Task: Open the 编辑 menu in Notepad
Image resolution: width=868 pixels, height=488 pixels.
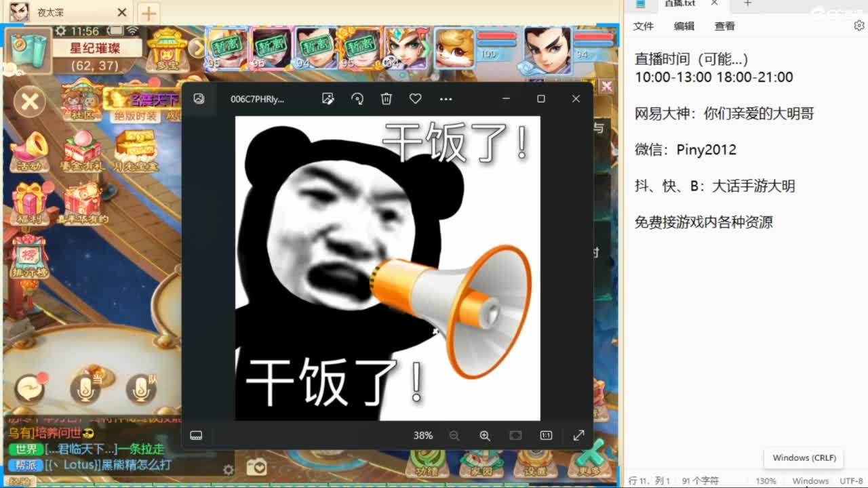Action: point(684,26)
